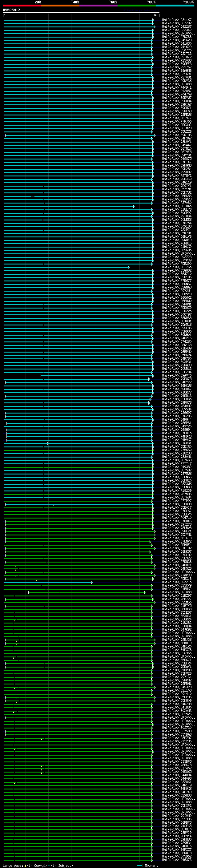Open the UniRef100_P31691 hit

pos(177,74)
